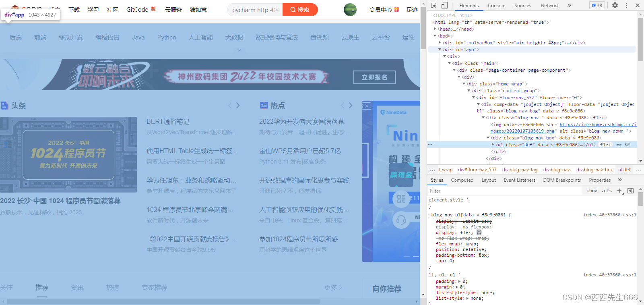This screenshot has height=305, width=644.
Task: Collapse the div class main node
Action: [449, 63]
